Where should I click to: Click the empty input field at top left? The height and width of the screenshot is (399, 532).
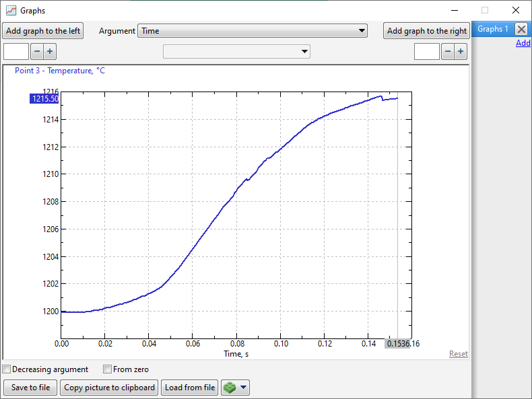tap(16, 52)
